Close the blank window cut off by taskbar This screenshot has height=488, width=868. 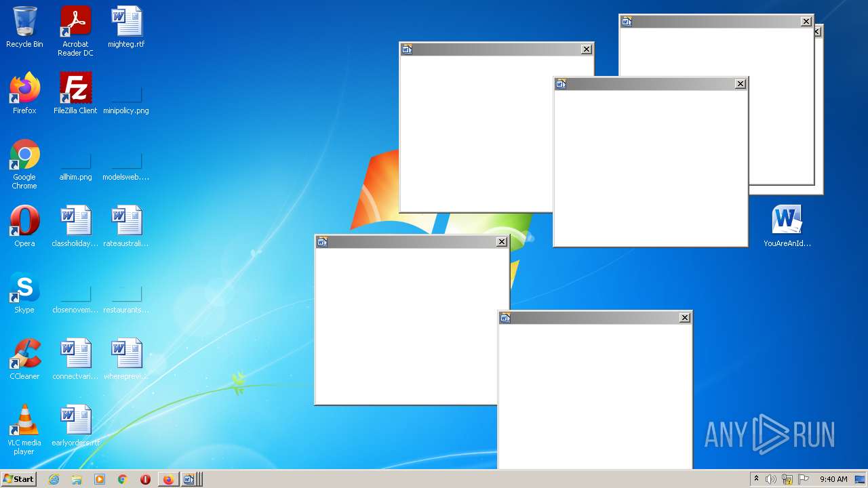[x=685, y=318]
